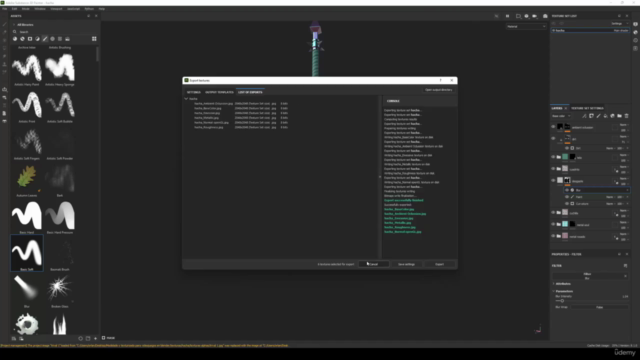Open the Blur Wrap dropdown
The image size is (640, 360).
point(599,307)
